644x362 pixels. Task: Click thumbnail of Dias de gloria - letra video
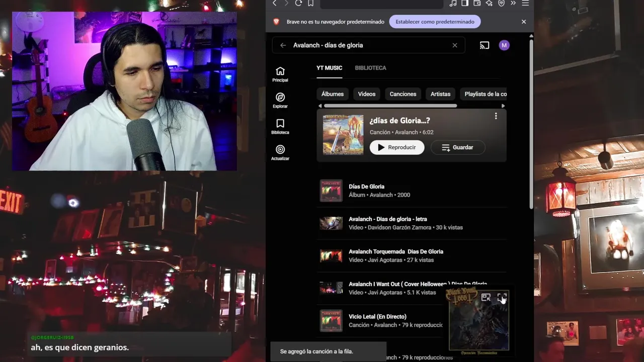pyautogui.click(x=331, y=223)
